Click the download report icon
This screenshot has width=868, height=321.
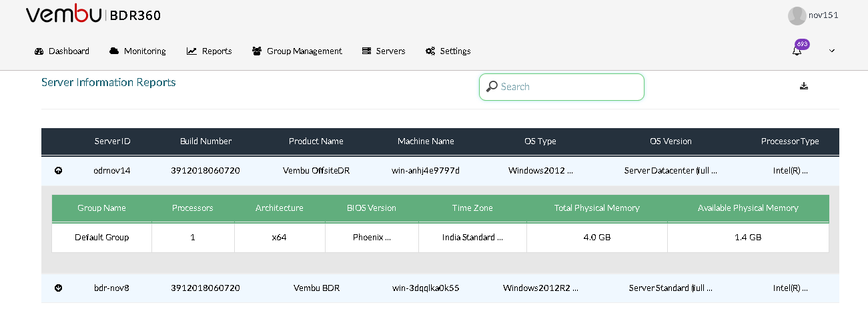[804, 86]
